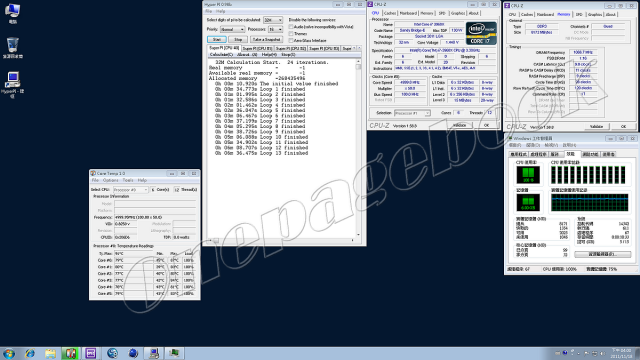Click the CPU-Z title bar icon of left window
This screenshot has height=360, width=640.
(371, 4)
